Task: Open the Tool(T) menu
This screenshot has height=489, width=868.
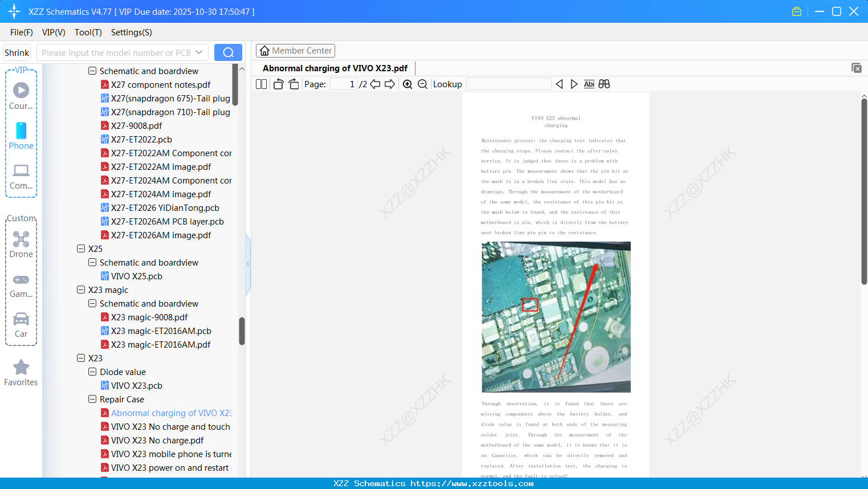Action: click(x=88, y=32)
